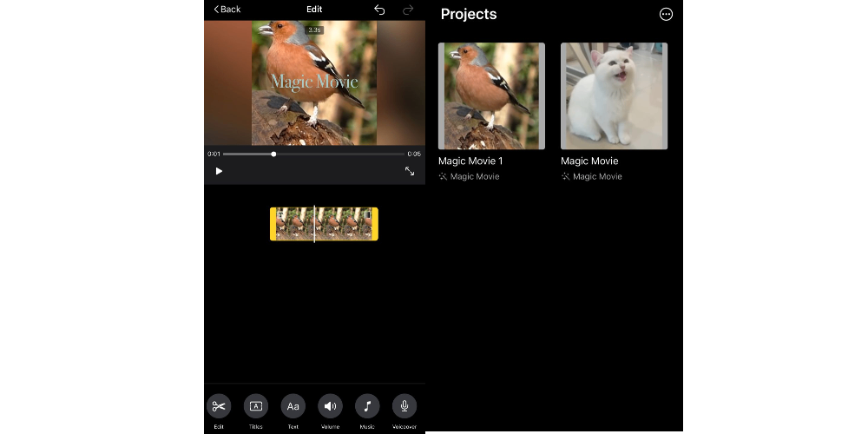
Task: Click the Projects heading
Action: point(469,15)
